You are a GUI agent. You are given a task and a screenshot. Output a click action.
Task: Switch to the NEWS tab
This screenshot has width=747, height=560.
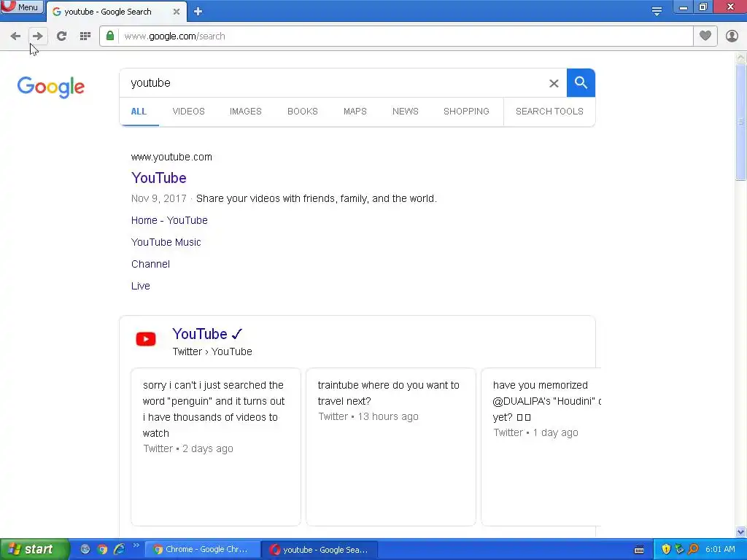click(406, 112)
